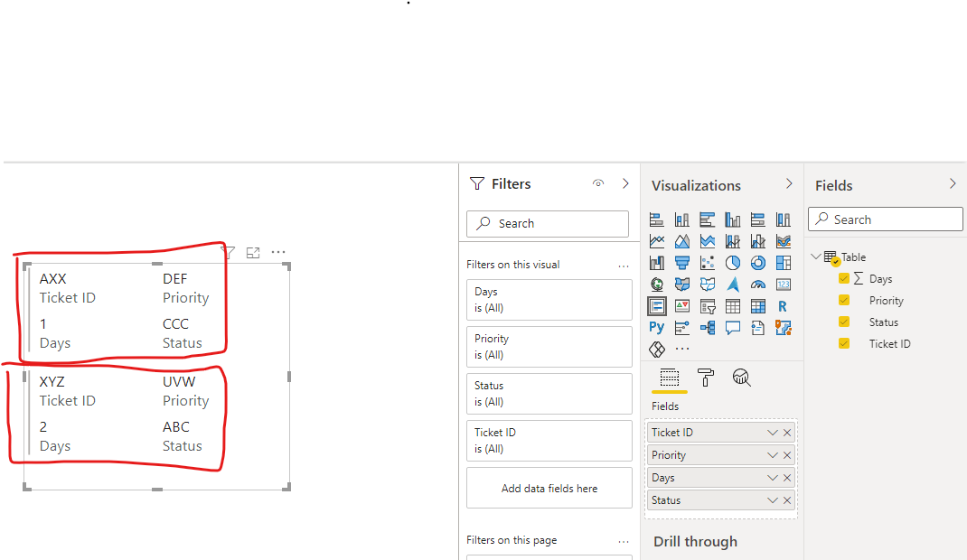This screenshot has height=560, width=967.
Task: Toggle the Filters pane eye visibility icon
Action: click(x=597, y=183)
